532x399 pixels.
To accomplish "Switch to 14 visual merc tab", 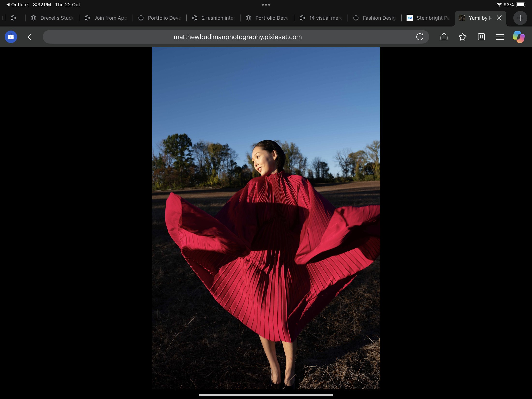I will pyautogui.click(x=321, y=18).
